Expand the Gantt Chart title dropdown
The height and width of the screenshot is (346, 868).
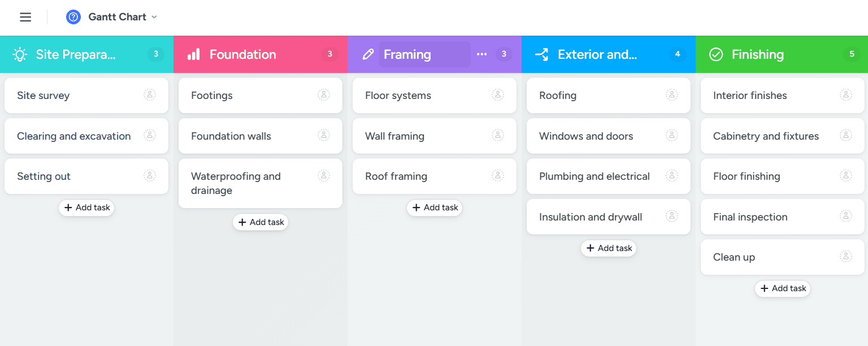154,17
